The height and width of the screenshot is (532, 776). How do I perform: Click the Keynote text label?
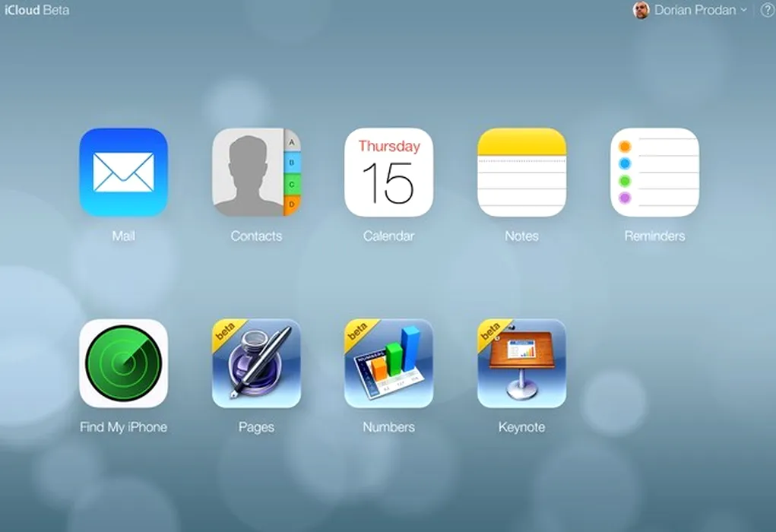521,427
